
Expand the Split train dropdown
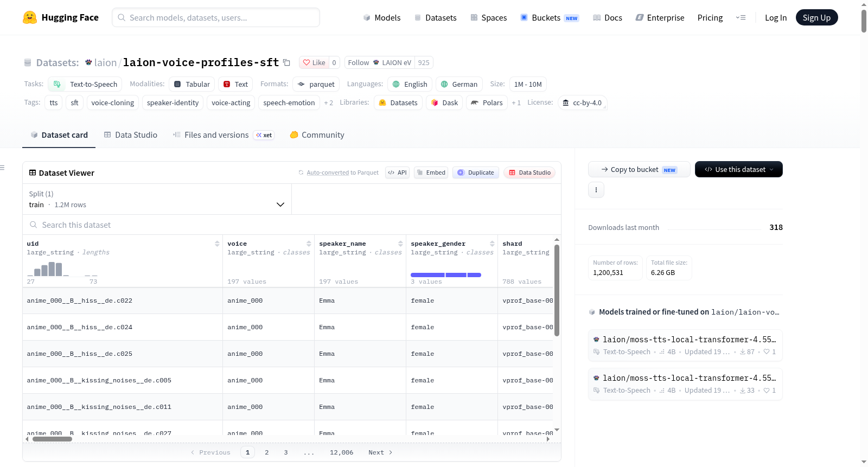point(157,199)
